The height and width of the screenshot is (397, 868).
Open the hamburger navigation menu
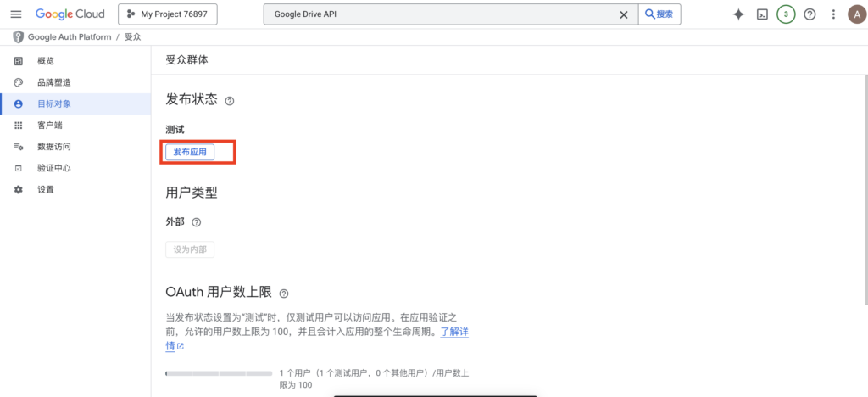coord(15,14)
